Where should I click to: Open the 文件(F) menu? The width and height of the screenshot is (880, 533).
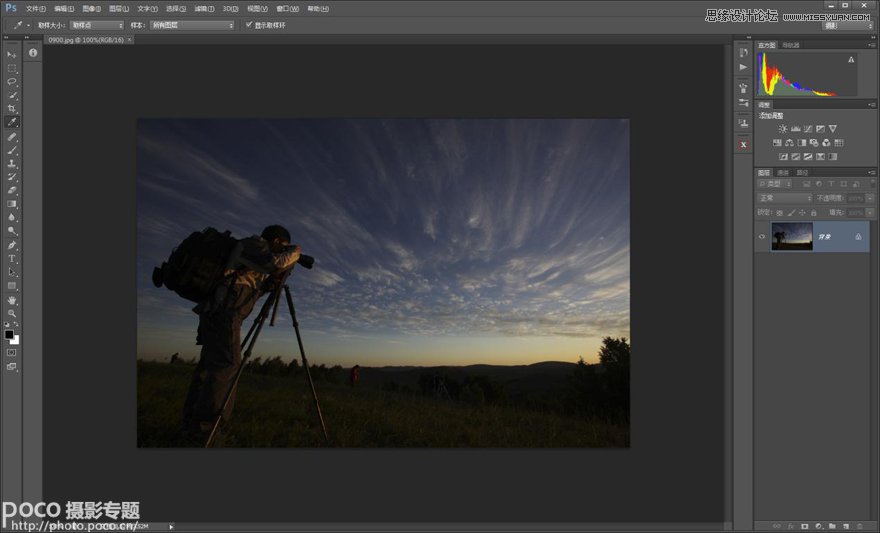35,8
